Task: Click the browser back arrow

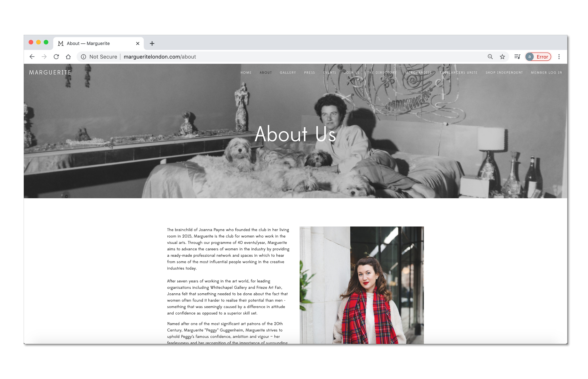Action: click(x=32, y=57)
